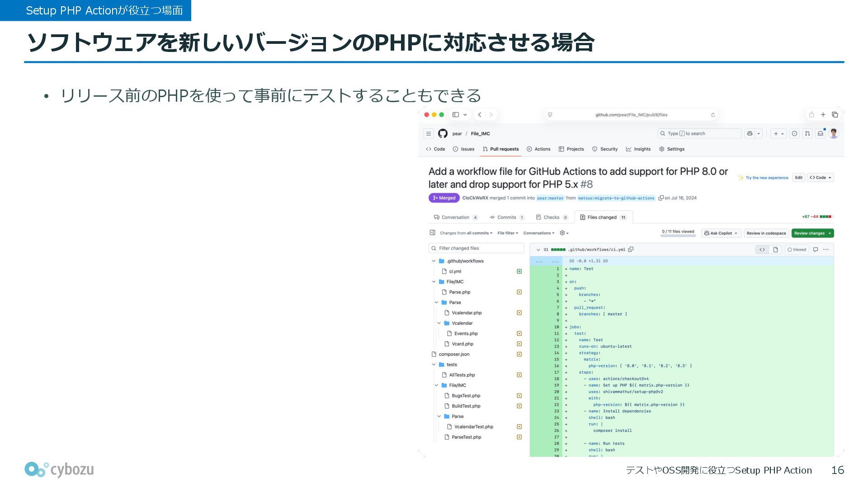This screenshot has width=868, height=488.
Task: Click the files viewed progress bar
Action: 678,235
